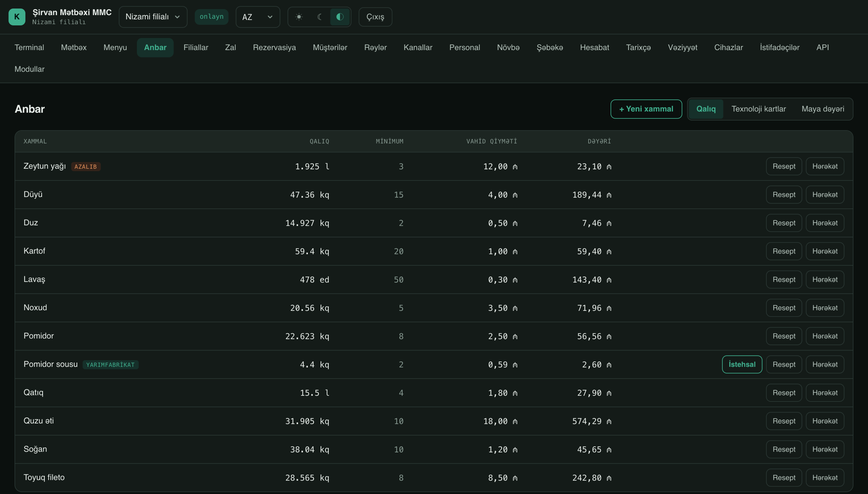Open Hərəkət for Soğan
This screenshot has height=494, width=868.
[825, 449]
